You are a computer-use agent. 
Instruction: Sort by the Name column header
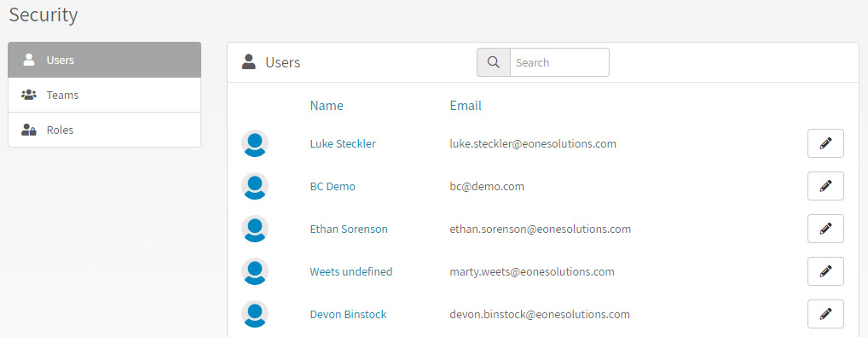click(x=327, y=105)
